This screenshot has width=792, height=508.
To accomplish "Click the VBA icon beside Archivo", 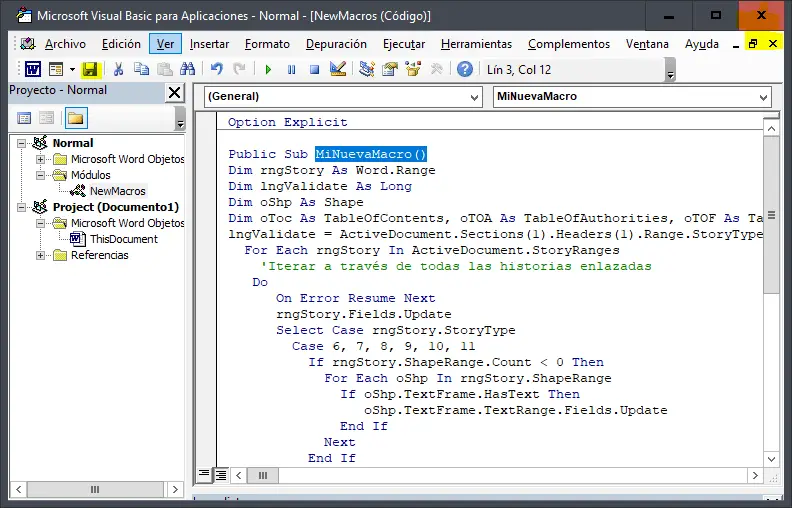I will click(x=28, y=44).
